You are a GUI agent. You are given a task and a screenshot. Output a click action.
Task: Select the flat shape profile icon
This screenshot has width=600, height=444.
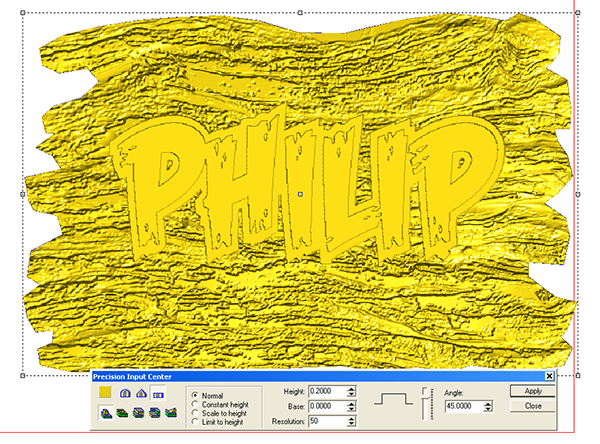(158, 393)
